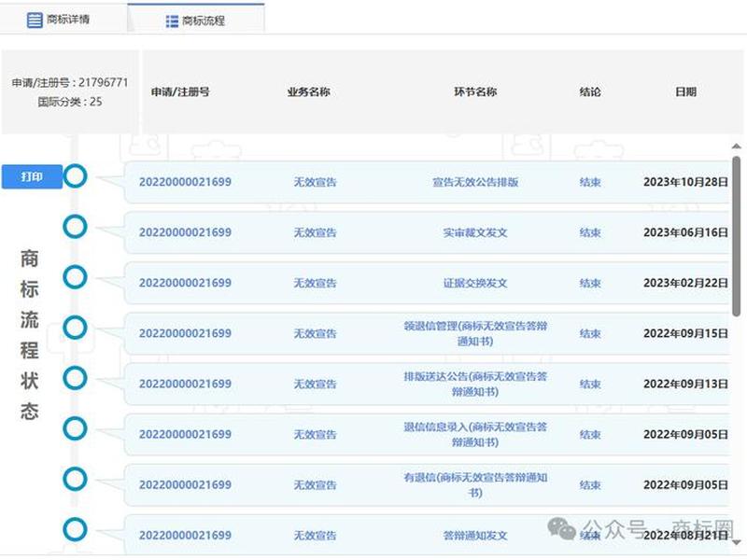Click 结束 in the 领退信管理 row
The height and width of the screenshot is (560, 747).
click(590, 333)
